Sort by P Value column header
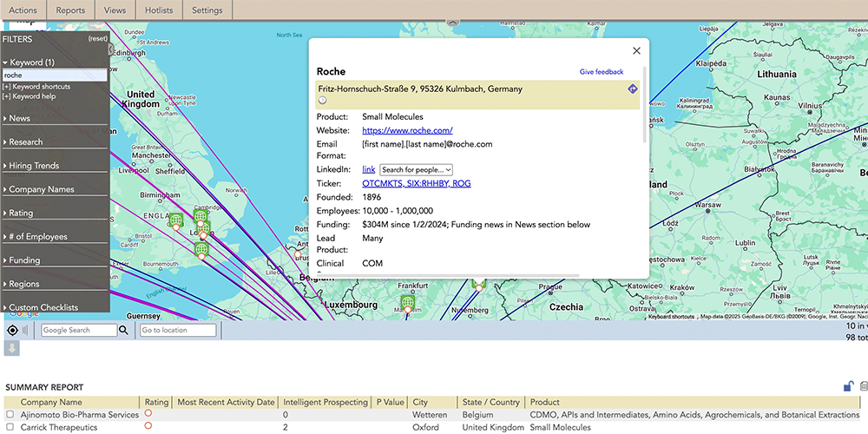This screenshot has width=868, height=434. click(x=389, y=403)
